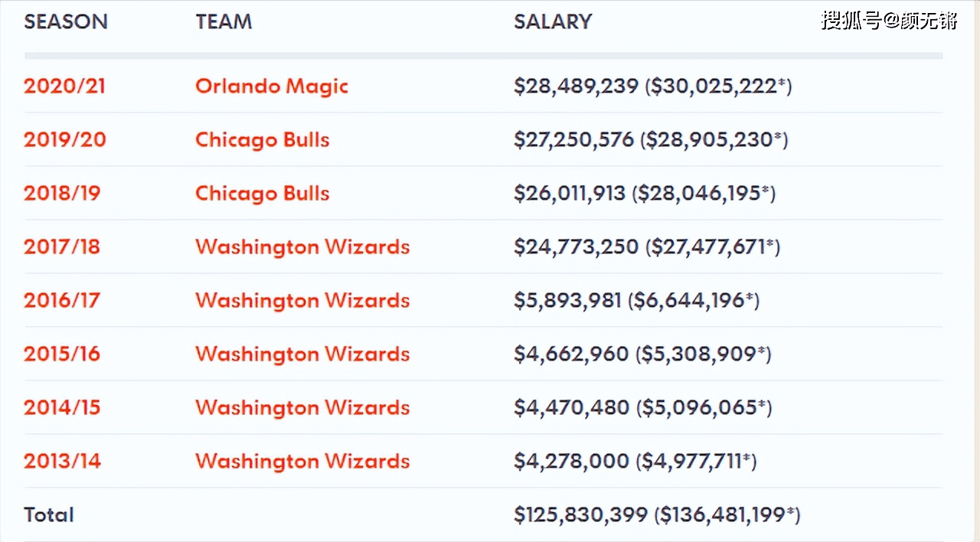This screenshot has height=542, width=980.
Task: Open Washington Wizards in the 2013/14 row
Action: tap(302, 461)
